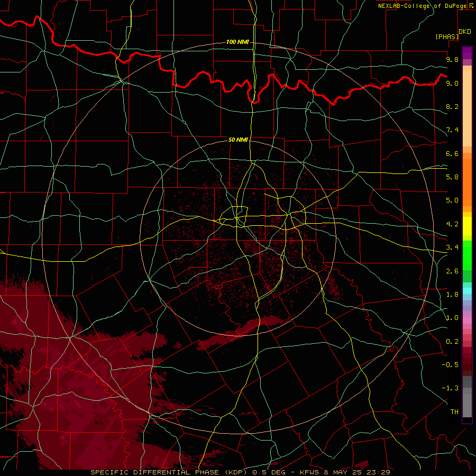Screen dimensions: 476x476
Task: Click the 0.2 value on the color scale
Action: pos(452,342)
